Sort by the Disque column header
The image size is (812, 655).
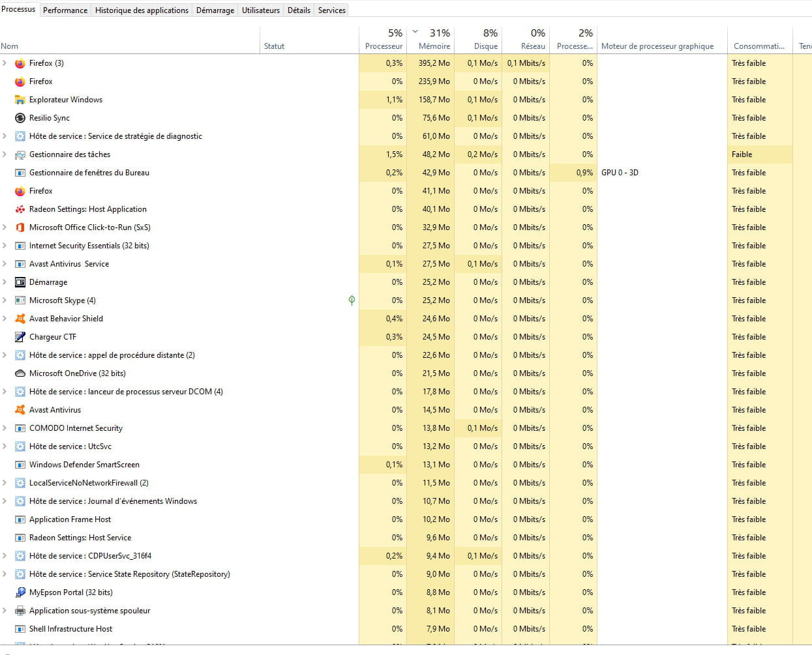coord(478,40)
